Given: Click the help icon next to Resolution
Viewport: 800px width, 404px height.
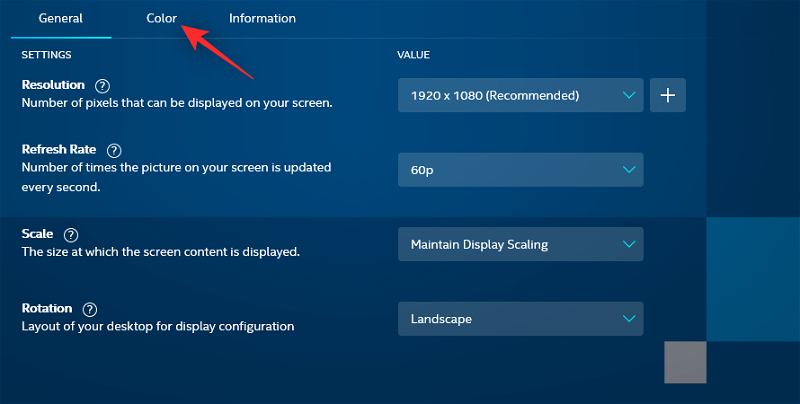Looking at the screenshot, I should 103,85.
